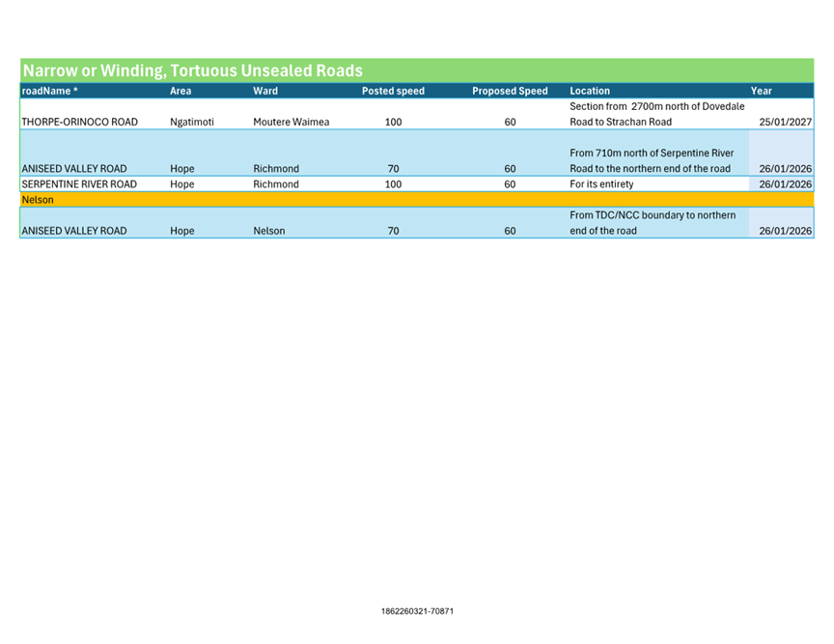Click proposed speed 60 in Aniseed Valley Richmond row
Viewport: 834px width, 644px height.
coord(510,169)
